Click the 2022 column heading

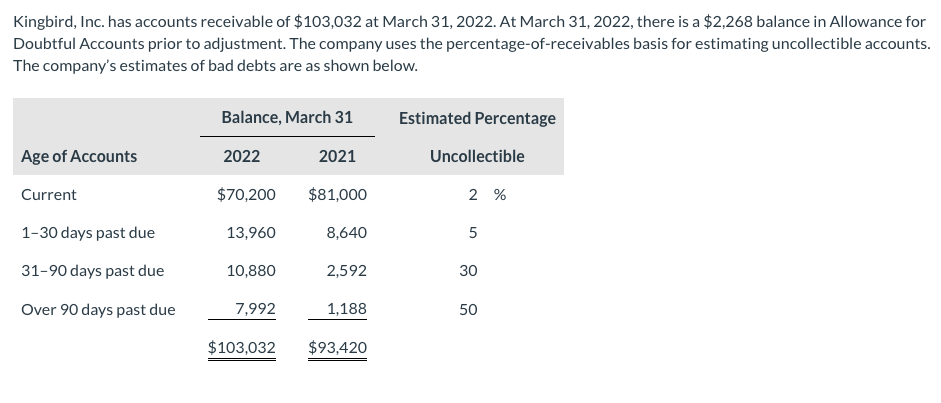(x=241, y=157)
